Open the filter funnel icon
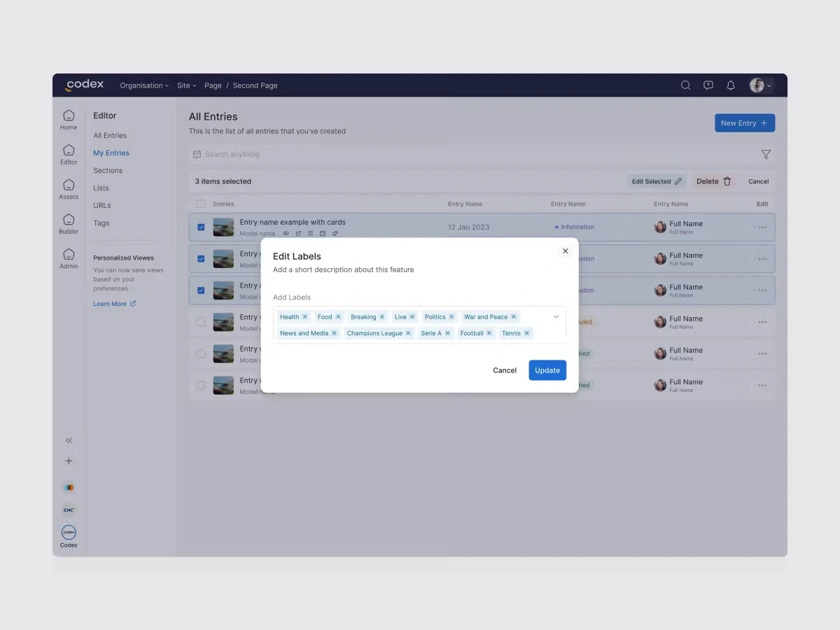The width and height of the screenshot is (840, 630). click(x=766, y=154)
